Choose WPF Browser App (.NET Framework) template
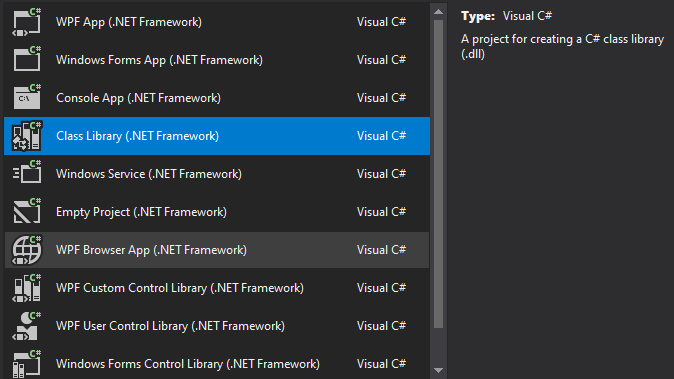The image size is (674, 379). coord(217,250)
